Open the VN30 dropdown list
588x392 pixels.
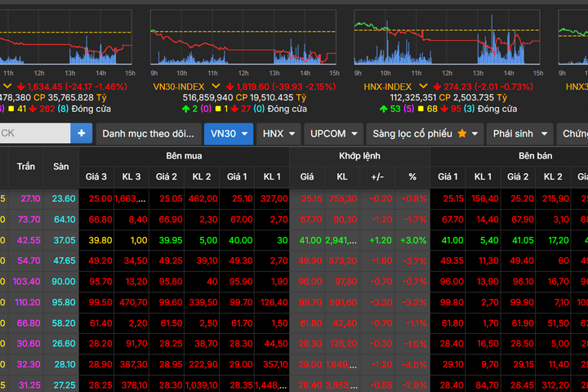(228, 133)
